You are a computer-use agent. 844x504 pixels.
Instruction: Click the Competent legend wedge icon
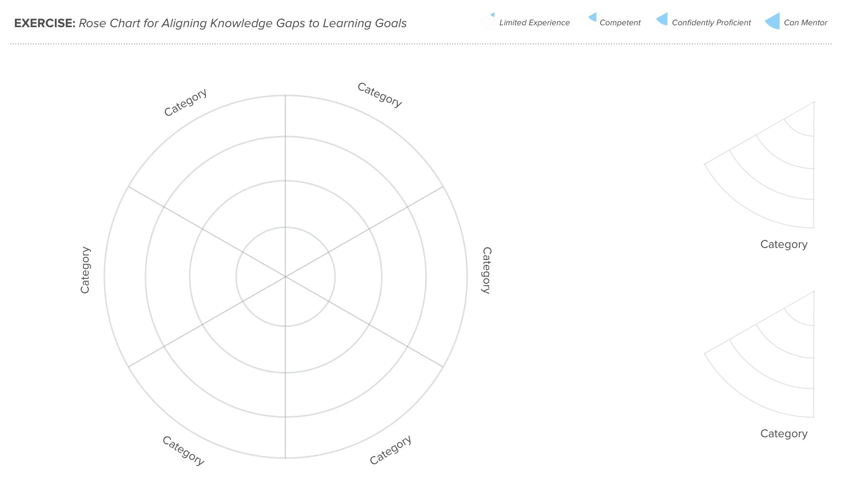[x=590, y=21]
